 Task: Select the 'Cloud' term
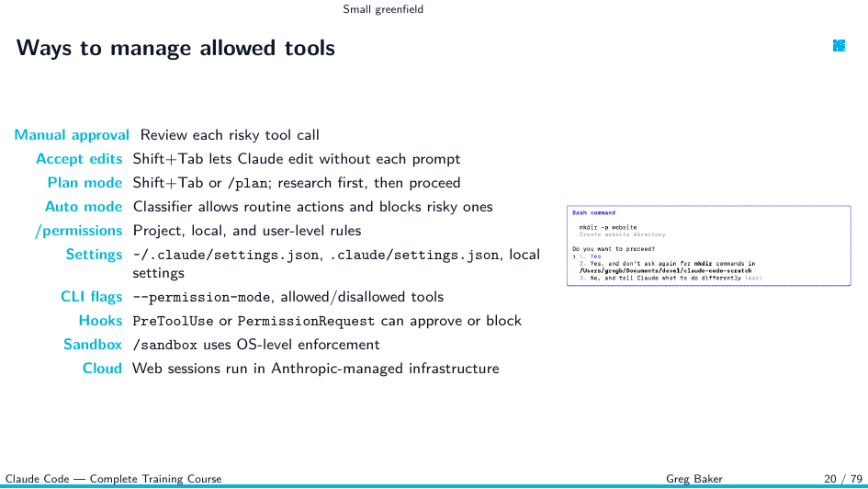click(102, 369)
